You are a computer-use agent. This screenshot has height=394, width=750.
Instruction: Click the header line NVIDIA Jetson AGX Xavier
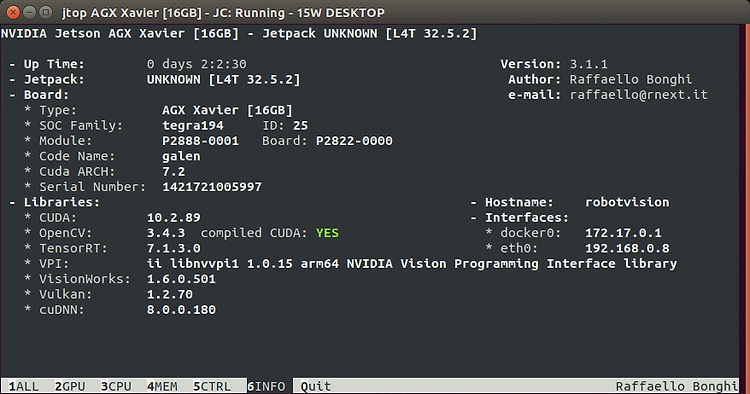pos(239,33)
